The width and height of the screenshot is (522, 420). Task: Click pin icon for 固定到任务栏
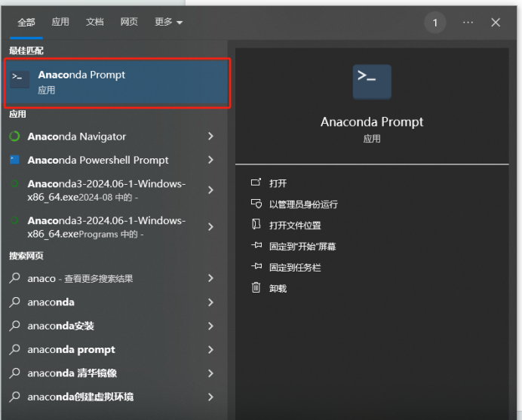tap(256, 266)
